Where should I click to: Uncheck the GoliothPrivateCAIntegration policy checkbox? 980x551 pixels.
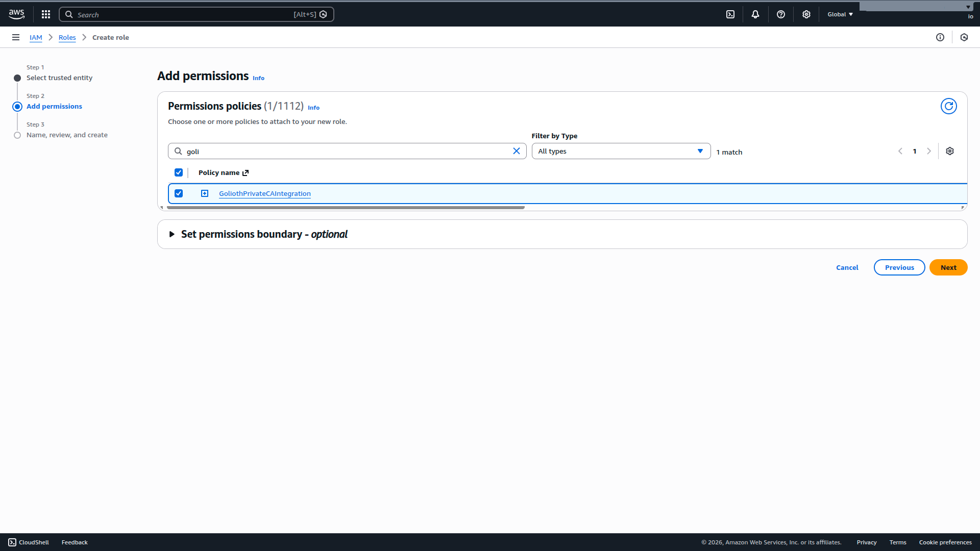(179, 193)
